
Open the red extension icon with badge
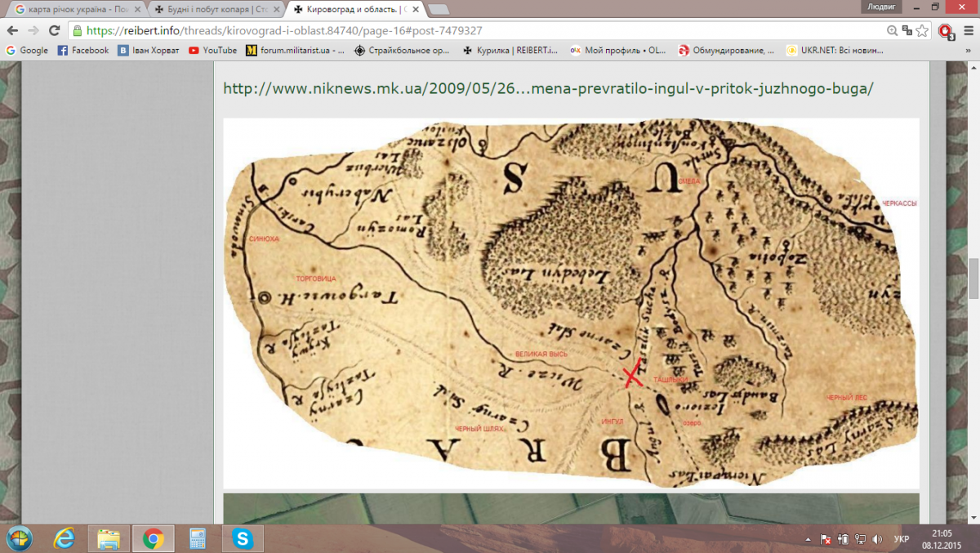click(946, 31)
